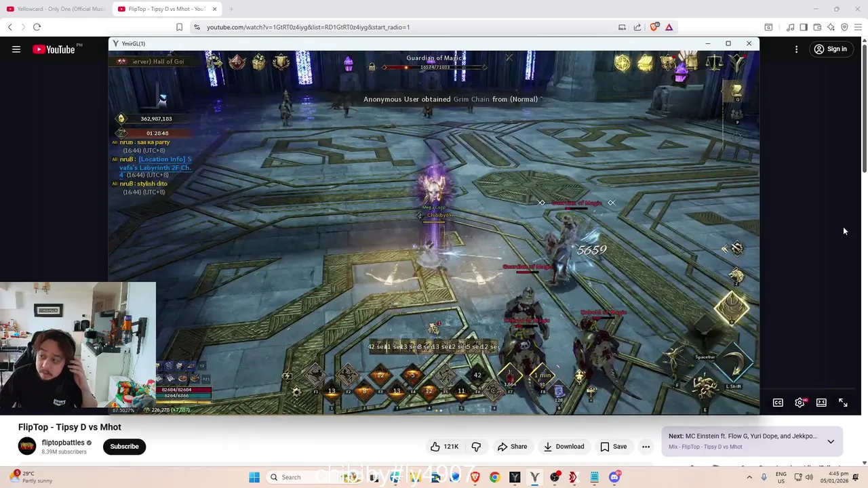Enter fullscreen on the video player

tap(843, 403)
